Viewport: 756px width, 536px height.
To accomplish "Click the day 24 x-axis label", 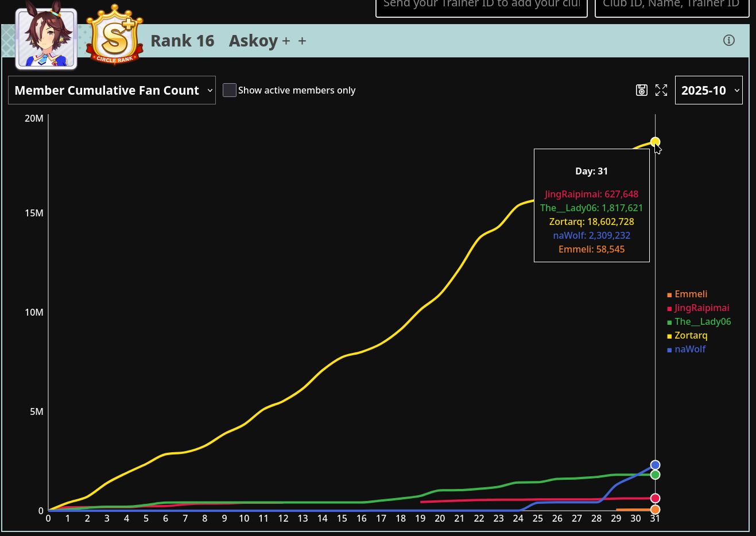I will point(518,518).
